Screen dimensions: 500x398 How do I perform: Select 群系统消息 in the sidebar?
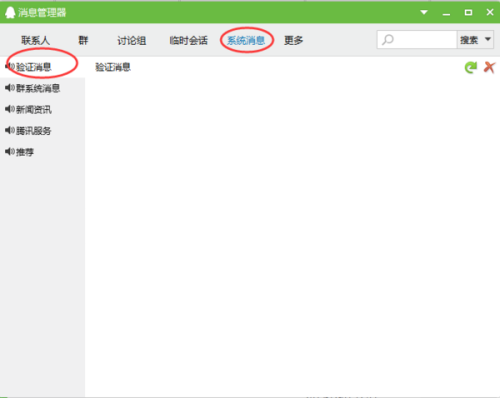pos(42,88)
